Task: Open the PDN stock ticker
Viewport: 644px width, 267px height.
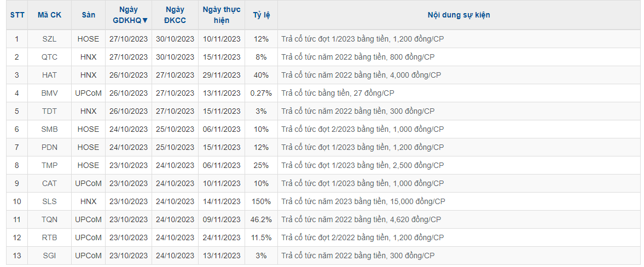Action: (49, 147)
